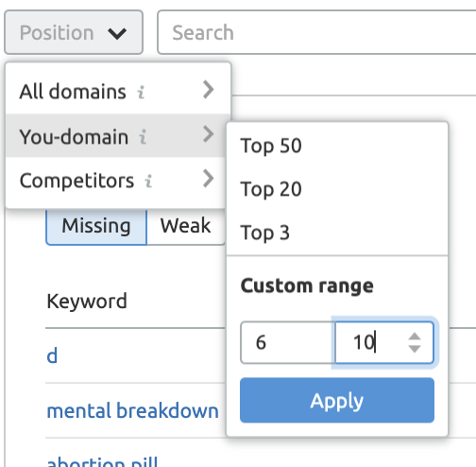
Task: Expand the Competitors submenu chevron
Action: [209, 179]
